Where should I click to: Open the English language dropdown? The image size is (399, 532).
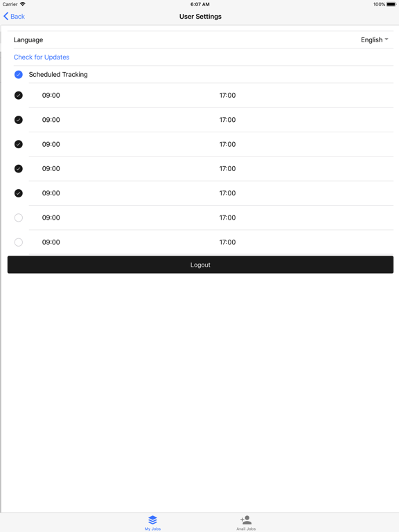375,39
